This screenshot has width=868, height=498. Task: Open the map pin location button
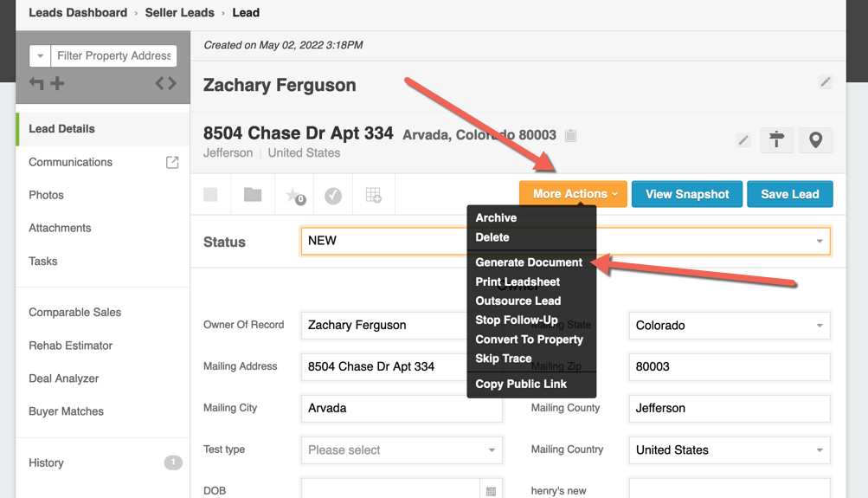[815, 139]
